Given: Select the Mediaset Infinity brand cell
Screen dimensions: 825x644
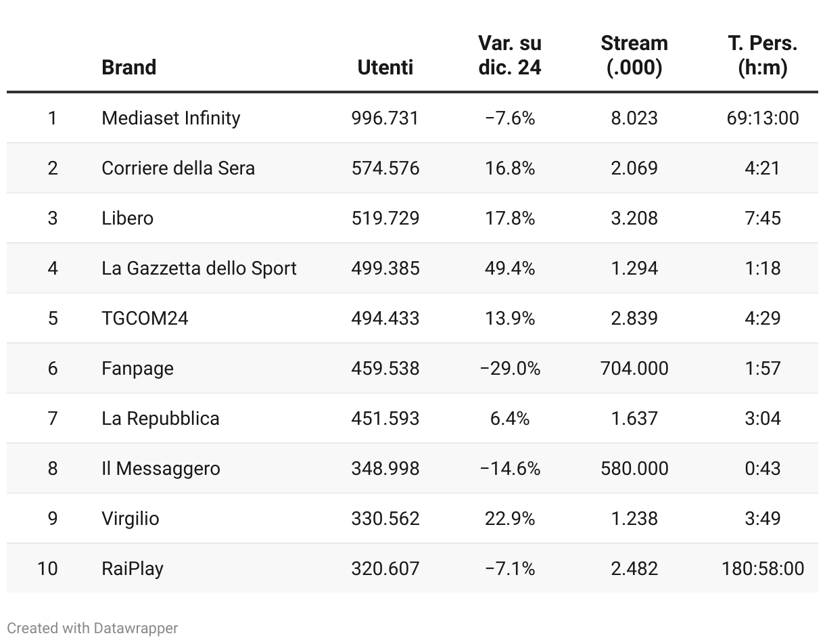Looking at the screenshot, I should [171, 118].
